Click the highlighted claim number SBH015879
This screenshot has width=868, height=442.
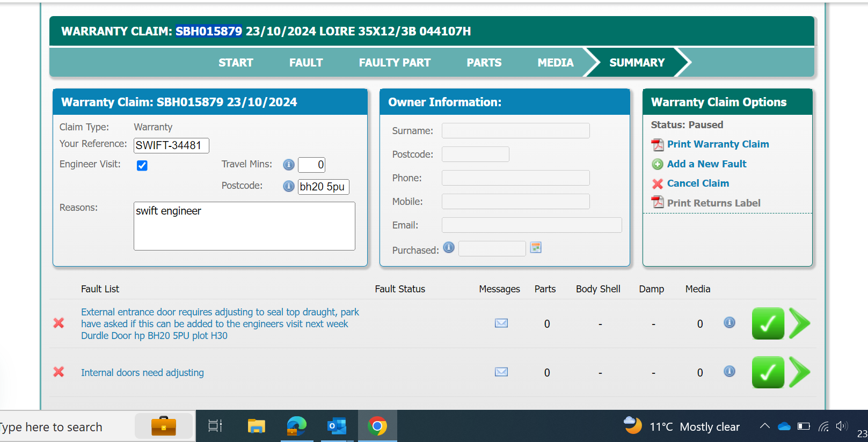click(209, 31)
